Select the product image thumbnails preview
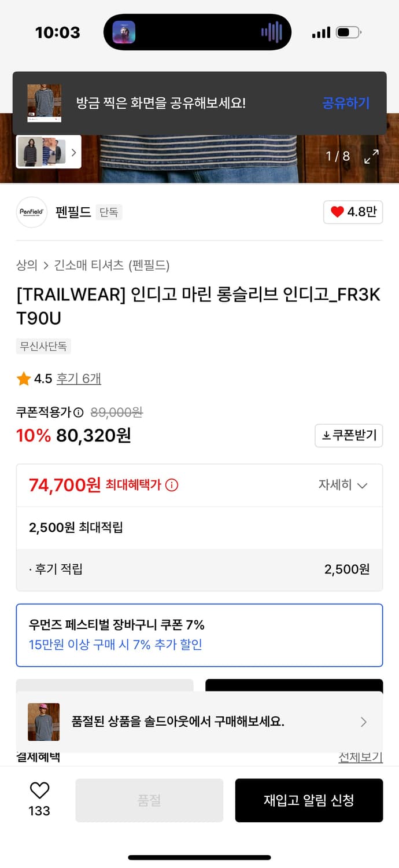 [42, 152]
